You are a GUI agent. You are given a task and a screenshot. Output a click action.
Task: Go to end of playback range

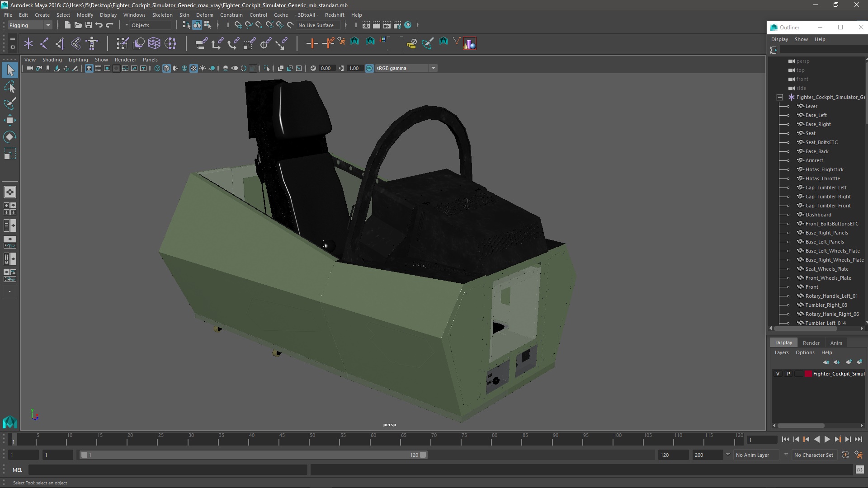pyautogui.click(x=858, y=439)
